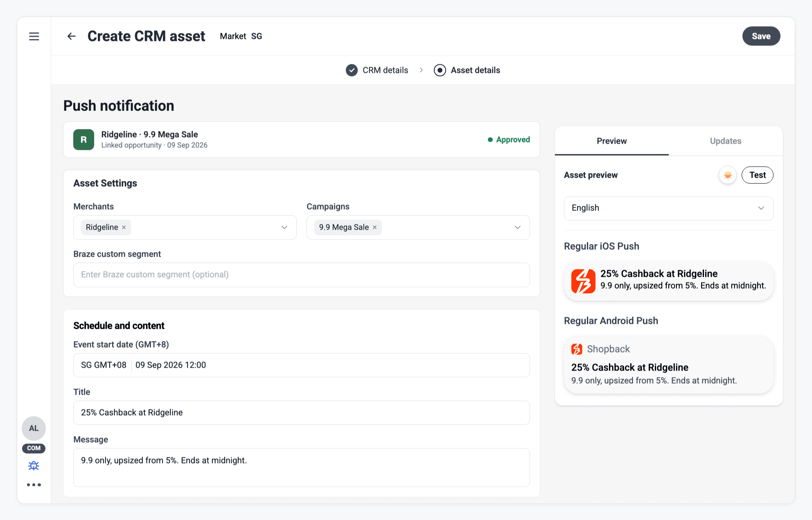Click the Market SG label
The image size is (812, 520).
(x=241, y=36)
